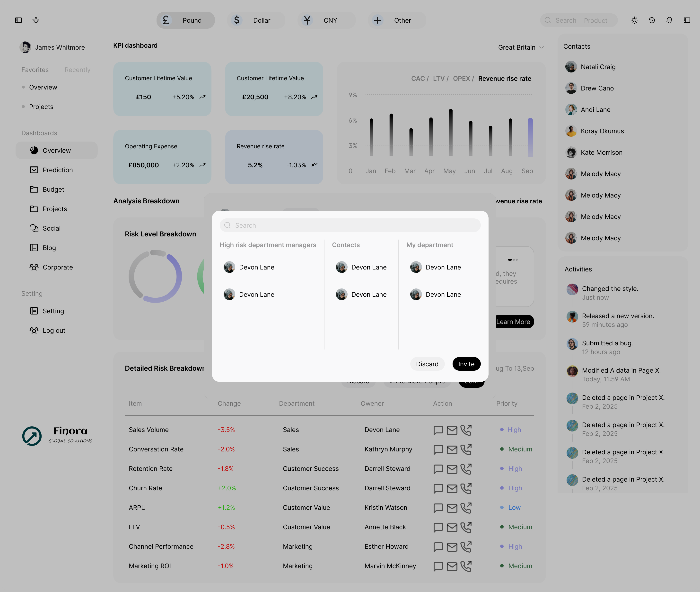The height and width of the screenshot is (592, 700).
Task: Click the star favorite icon in top bar
Action: pyautogui.click(x=36, y=20)
